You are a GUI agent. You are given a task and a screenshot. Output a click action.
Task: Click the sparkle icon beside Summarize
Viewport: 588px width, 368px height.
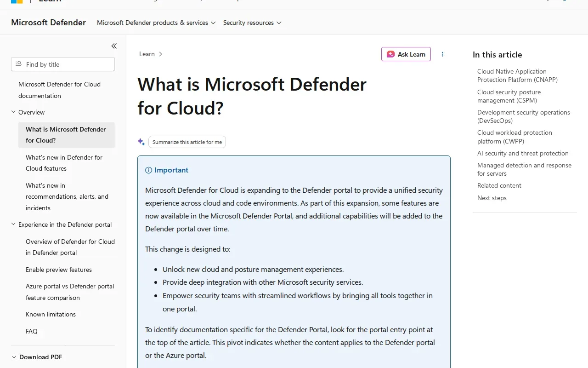[x=141, y=142]
